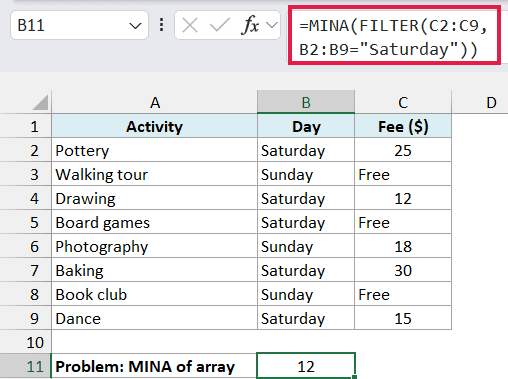Select row 4 header

point(26,198)
